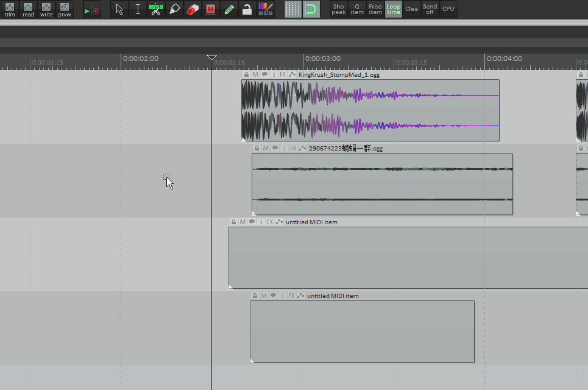Set automation mode to read
Screen dimensions: 588x390
(28, 9)
